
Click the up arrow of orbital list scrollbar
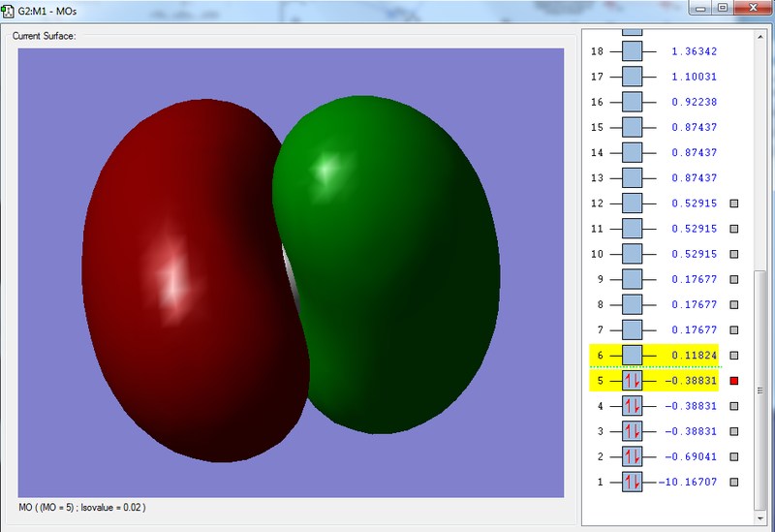click(x=760, y=37)
